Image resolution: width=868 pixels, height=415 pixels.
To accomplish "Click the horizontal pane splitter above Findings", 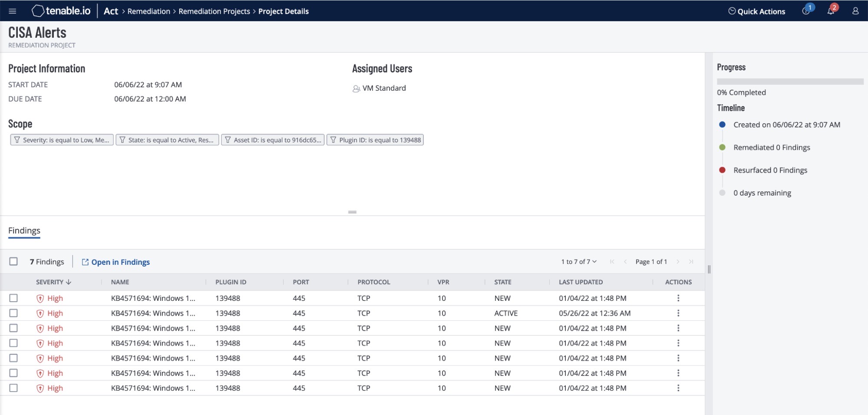I will [x=352, y=212].
